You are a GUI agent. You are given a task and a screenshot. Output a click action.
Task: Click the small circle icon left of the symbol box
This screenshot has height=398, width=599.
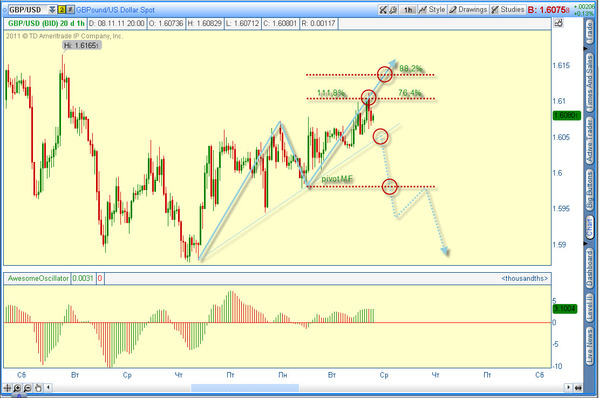click(x=5, y=10)
